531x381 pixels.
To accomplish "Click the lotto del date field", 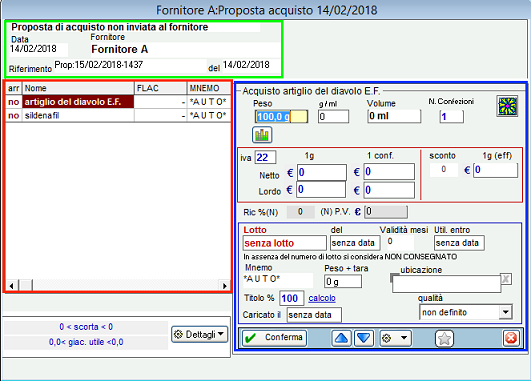I will tap(355, 243).
